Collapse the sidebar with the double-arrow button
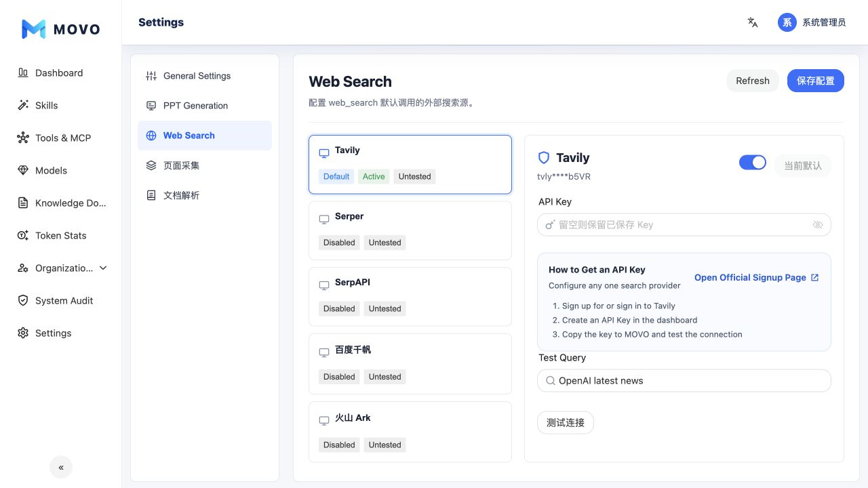The image size is (868, 488). click(x=61, y=467)
